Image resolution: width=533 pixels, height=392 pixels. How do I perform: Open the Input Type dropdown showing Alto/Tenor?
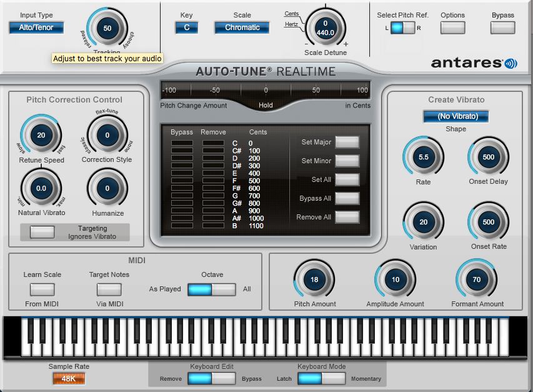point(36,28)
